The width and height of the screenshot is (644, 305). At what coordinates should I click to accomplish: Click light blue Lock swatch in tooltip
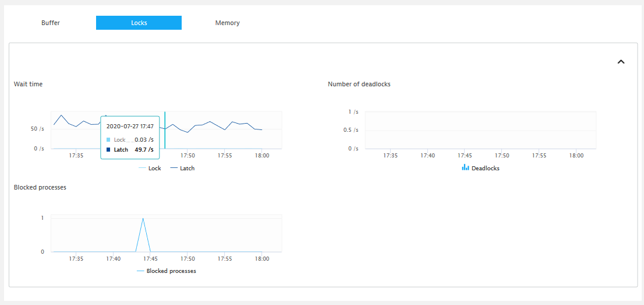tap(108, 140)
